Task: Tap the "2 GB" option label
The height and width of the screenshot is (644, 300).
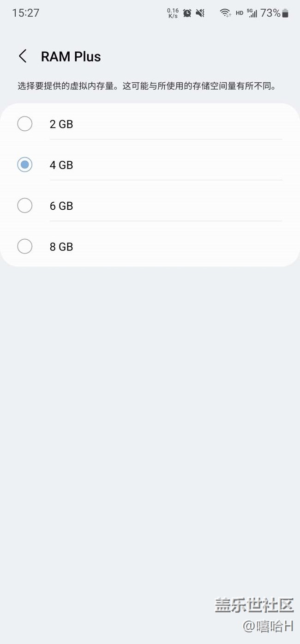Action: pos(61,124)
